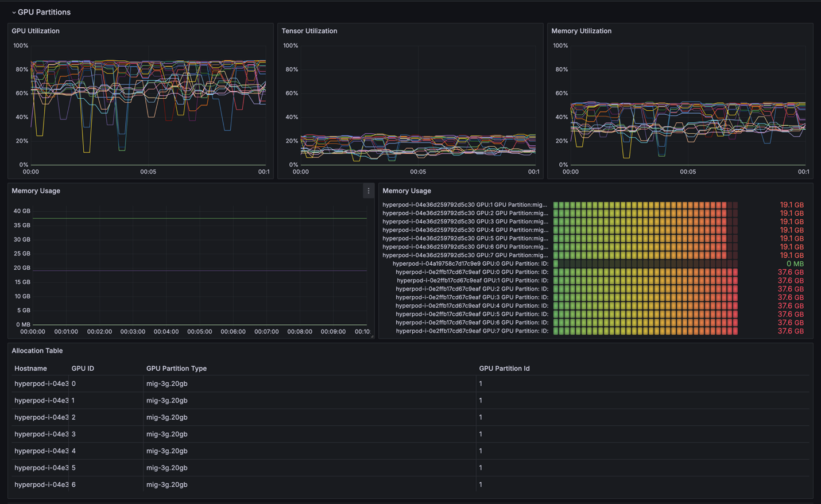
Task: Click the mig-3g.20gb cell for GPU ID 0
Action: (167, 384)
